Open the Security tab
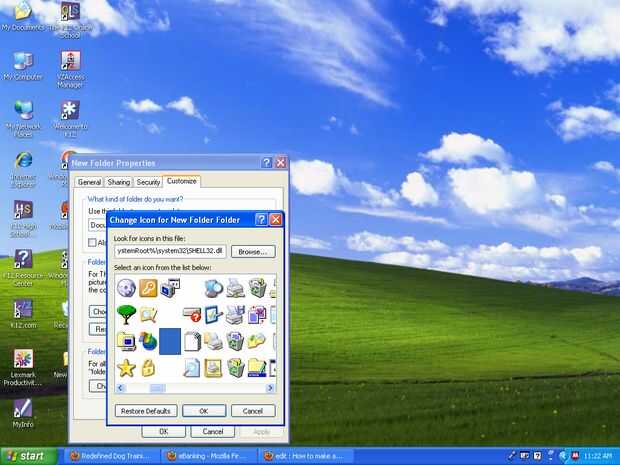Viewport: 620px width, 465px height. pyautogui.click(x=148, y=182)
